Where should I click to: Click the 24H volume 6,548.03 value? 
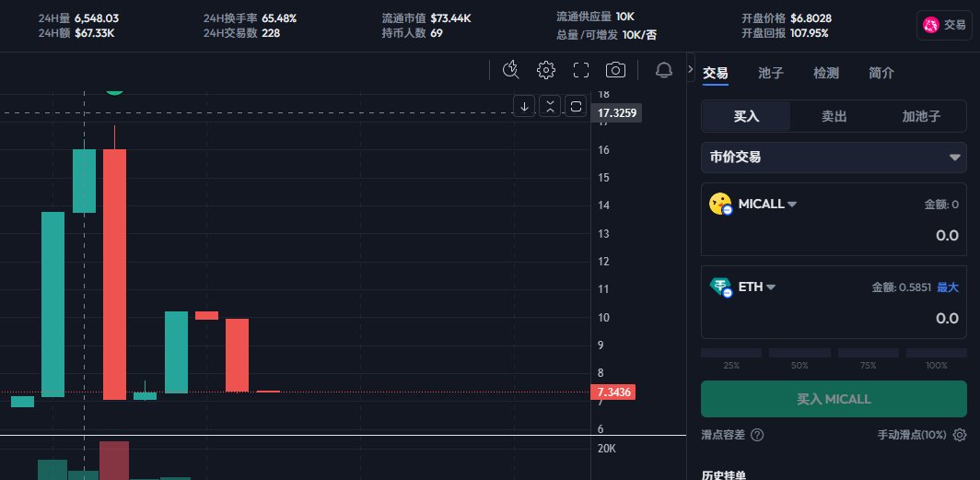[96, 18]
